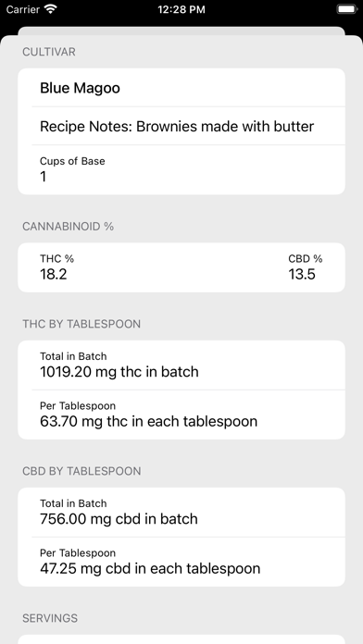Image resolution: width=363 pixels, height=644 pixels.
Task: Tap the Wi-Fi icon in status bar
Action: coord(51,9)
